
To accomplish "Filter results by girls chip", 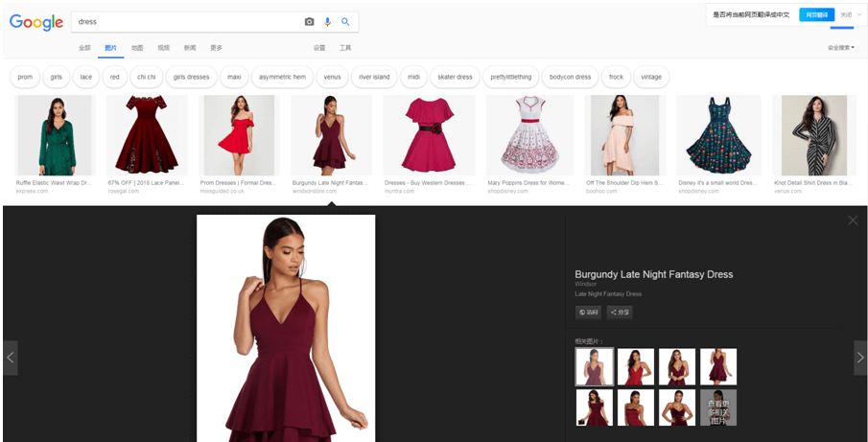I will point(57,77).
